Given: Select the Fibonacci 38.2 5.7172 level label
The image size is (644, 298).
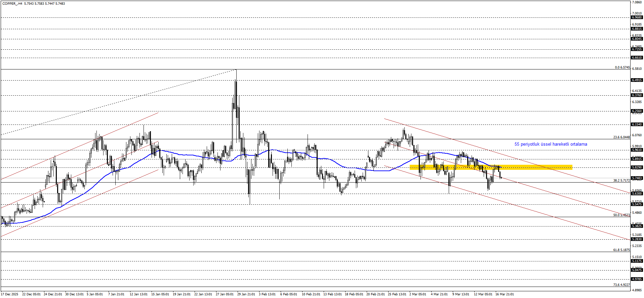Looking at the screenshot, I should pos(621,181).
